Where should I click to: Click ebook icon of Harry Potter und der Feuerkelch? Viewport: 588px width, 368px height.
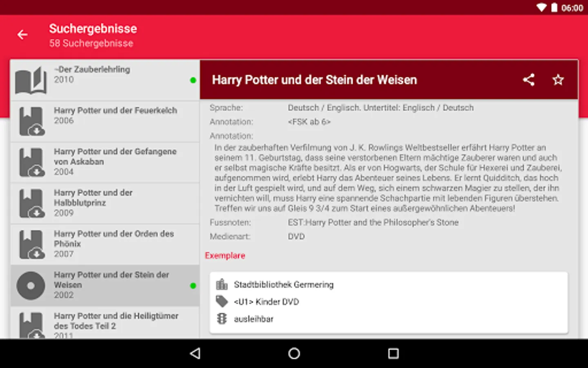31,121
